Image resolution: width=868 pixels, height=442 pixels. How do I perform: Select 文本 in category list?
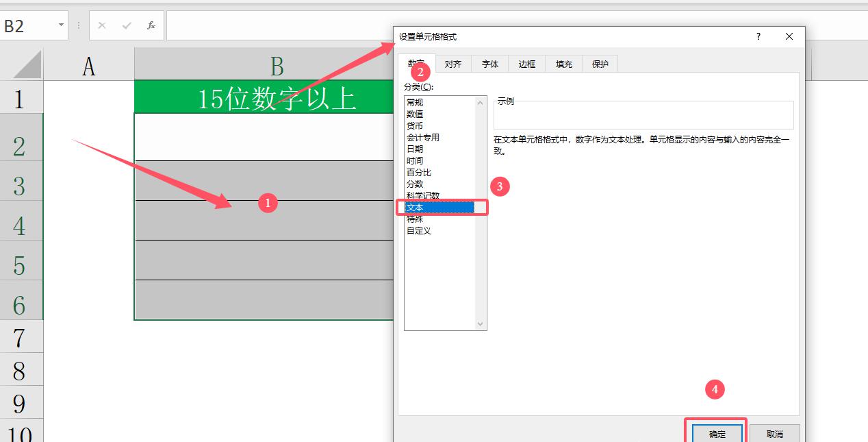pos(439,207)
